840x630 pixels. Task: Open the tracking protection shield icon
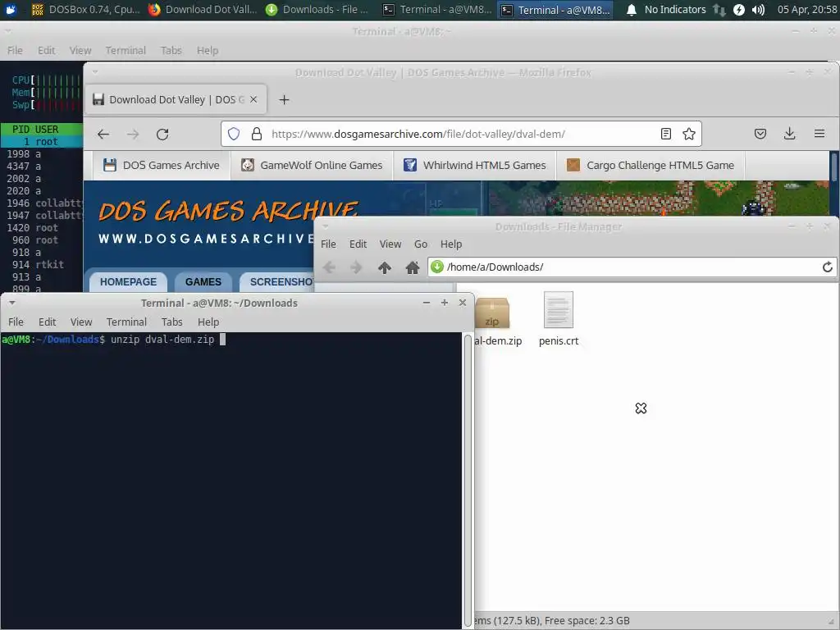tap(234, 134)
